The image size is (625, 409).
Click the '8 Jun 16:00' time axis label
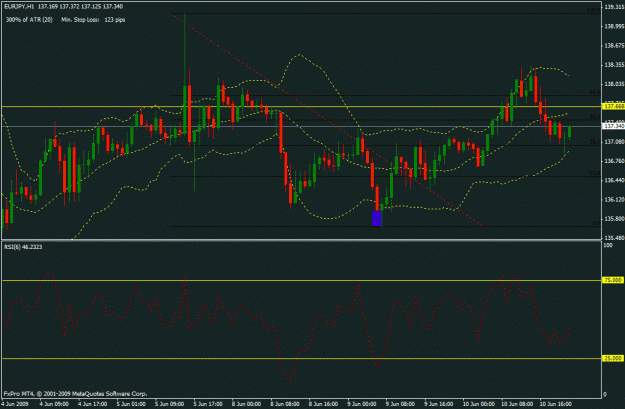click(324, 404)
